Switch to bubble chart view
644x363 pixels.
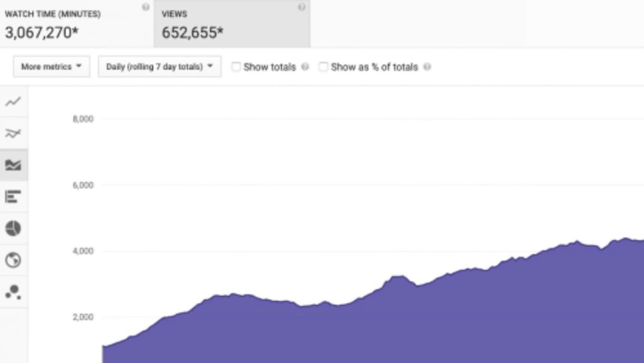tap(13, 292)
